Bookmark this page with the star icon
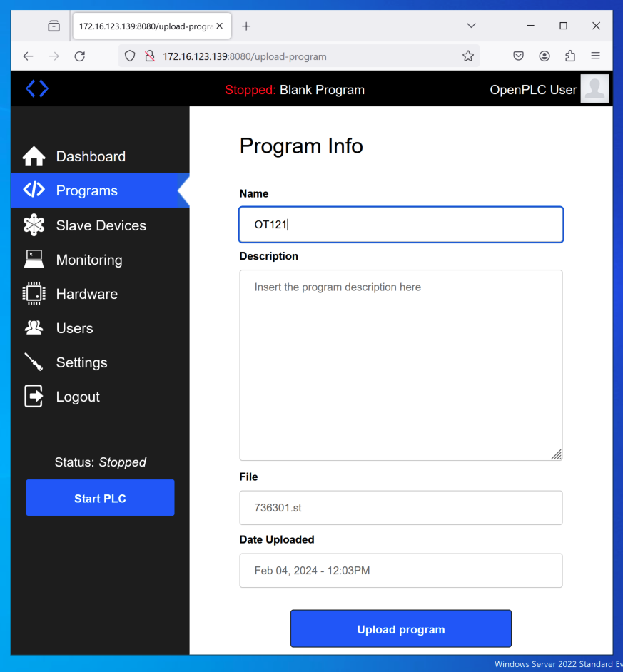623x672 pixels. (468, 56)
